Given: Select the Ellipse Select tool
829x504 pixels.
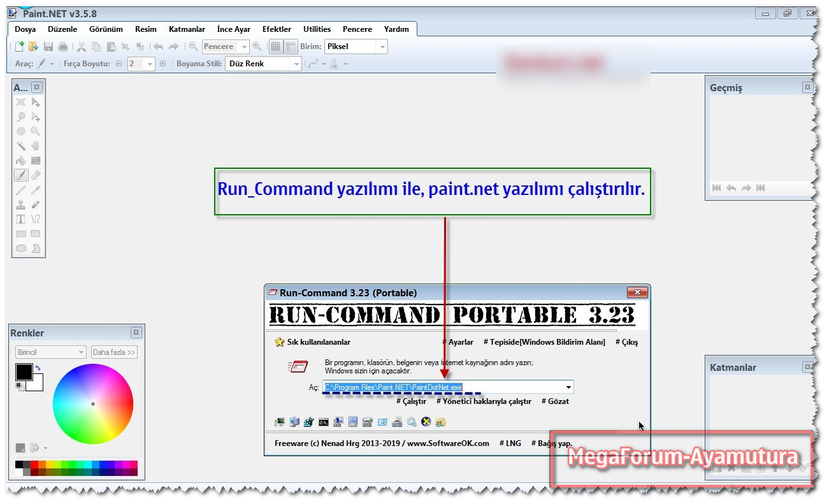Looking at the screenshot, I should tap(21, 131).
